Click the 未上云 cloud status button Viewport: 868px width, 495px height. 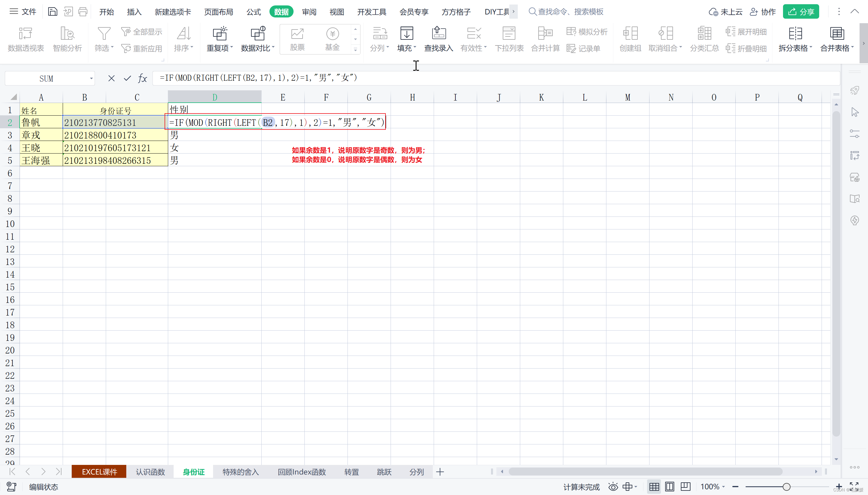[725, 12]
